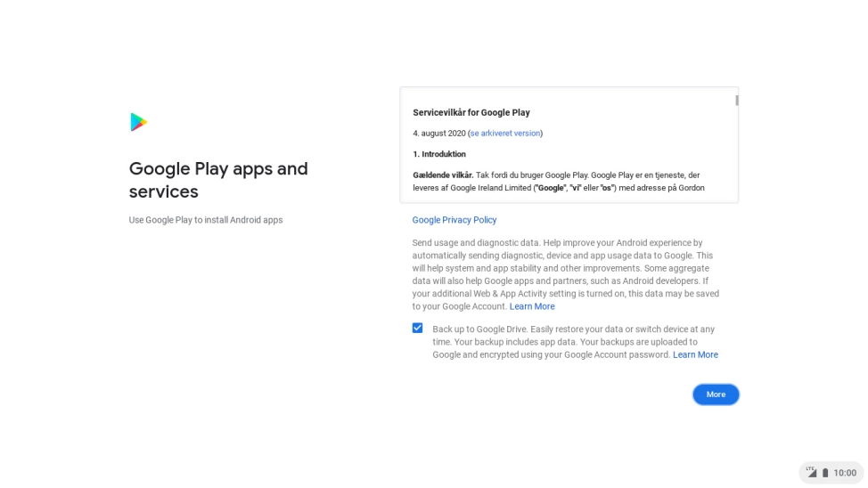Screen dimensions: 868x488
Task: Click the bold "Gældende vilkår." text
Action: tap(443, 175)
